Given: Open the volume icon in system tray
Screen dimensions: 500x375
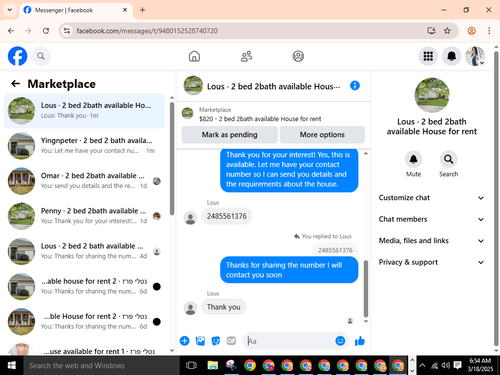Looking at the screenshot, I should click(445, 365).
